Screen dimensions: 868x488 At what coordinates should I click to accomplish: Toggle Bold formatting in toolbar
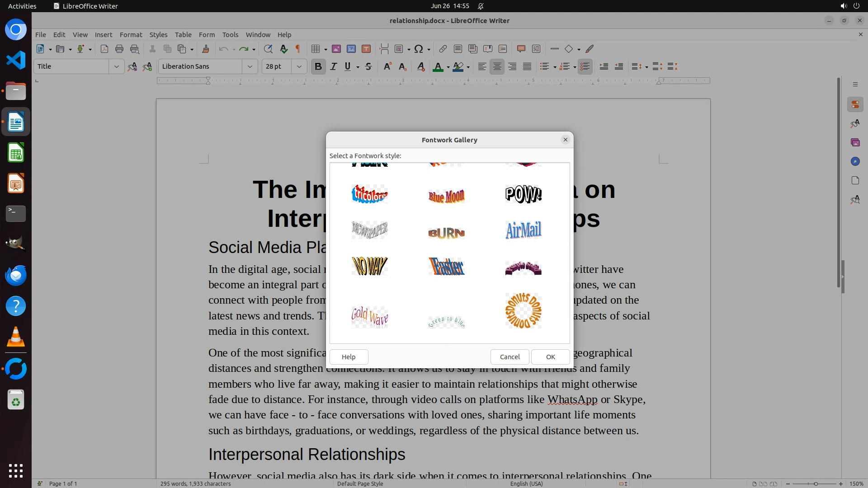318,66
